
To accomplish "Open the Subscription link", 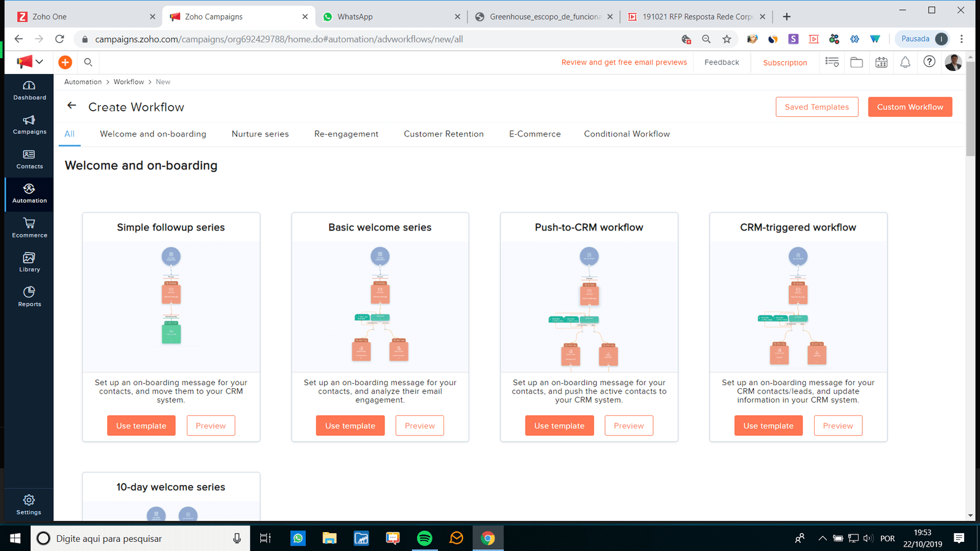I will pyautogui.click(x=785, y=62).
